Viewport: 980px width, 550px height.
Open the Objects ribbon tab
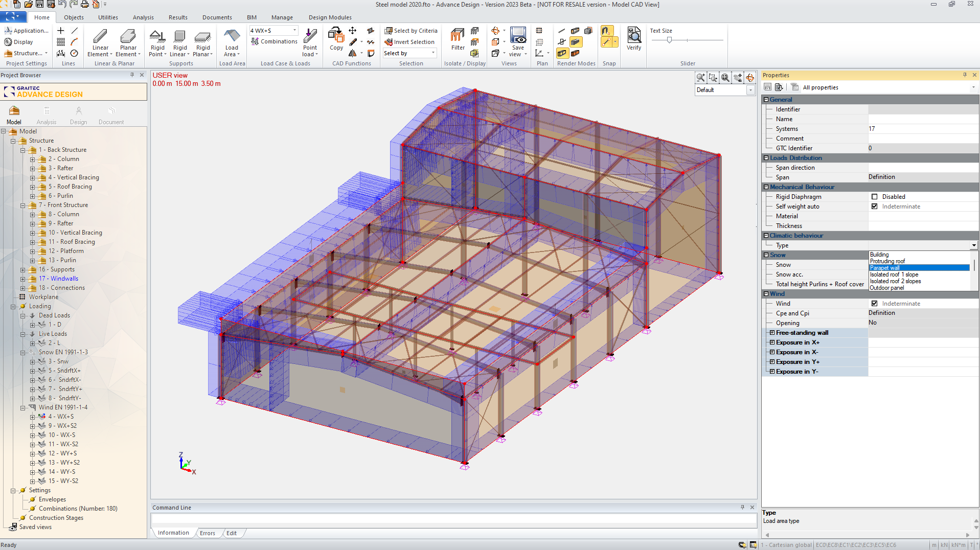pos(74,17)
